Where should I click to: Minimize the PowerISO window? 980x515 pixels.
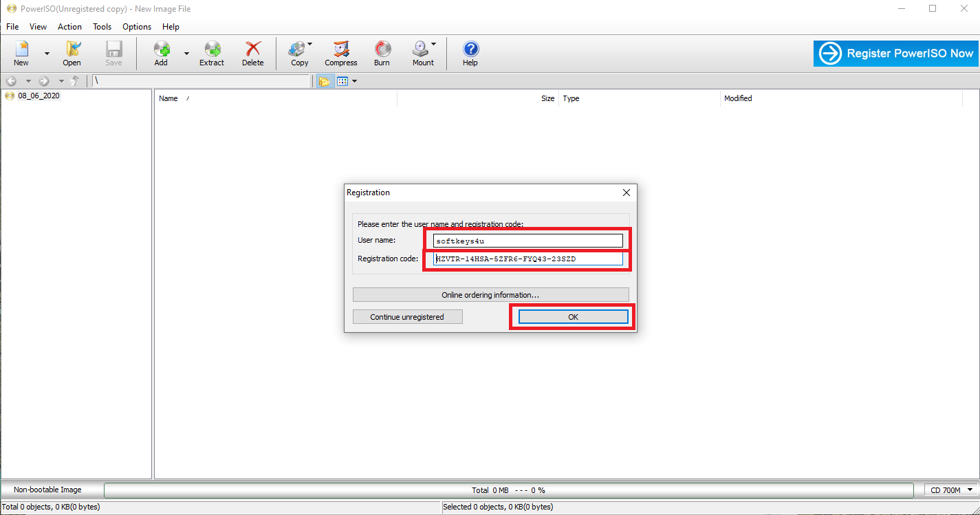901,9
